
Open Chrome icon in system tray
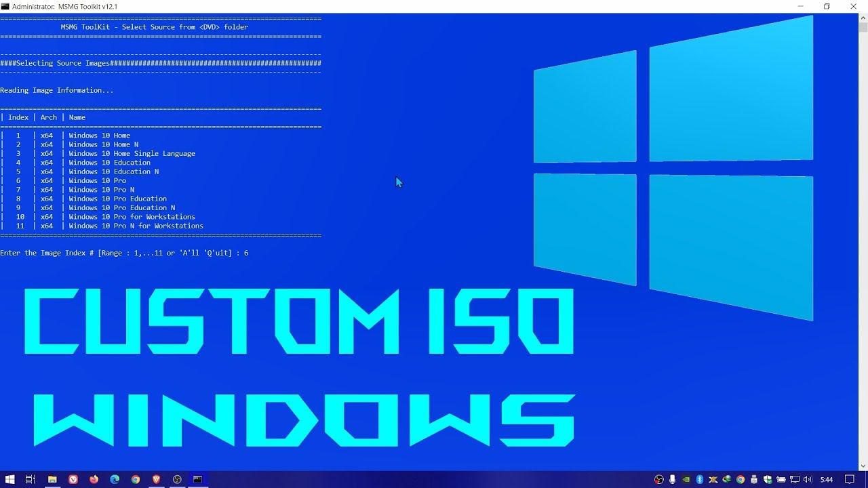point(741,479)
